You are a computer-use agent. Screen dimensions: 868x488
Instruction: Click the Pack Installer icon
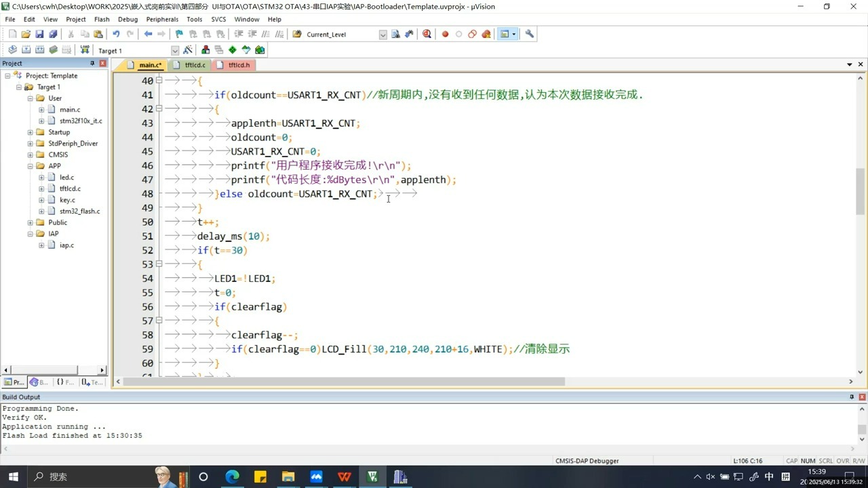tap(260, 50)
